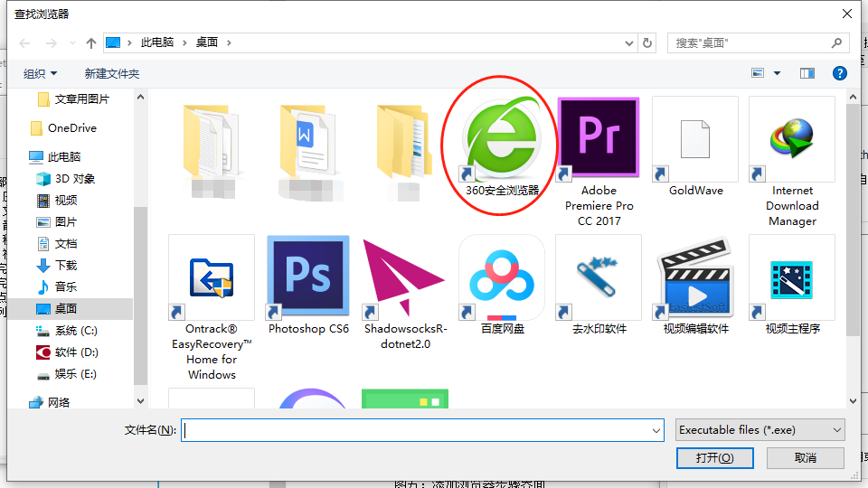Open the Executable files type filter dropdown
The image size is (868, 488).
tap(760, 430)
